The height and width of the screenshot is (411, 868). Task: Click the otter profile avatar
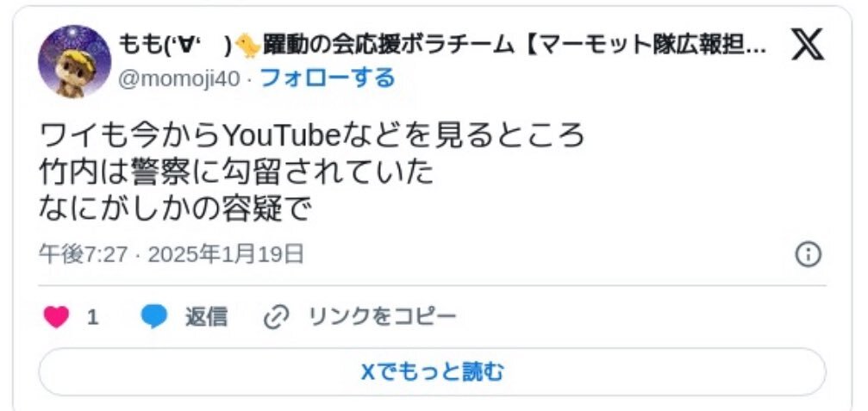(74, 61)
